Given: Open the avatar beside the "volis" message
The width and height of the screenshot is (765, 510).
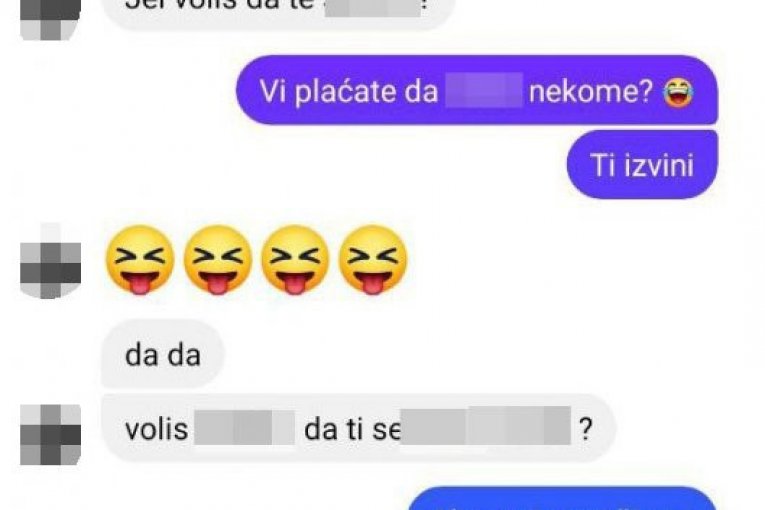Looking at the screenshot, I should tap(50, 434).
